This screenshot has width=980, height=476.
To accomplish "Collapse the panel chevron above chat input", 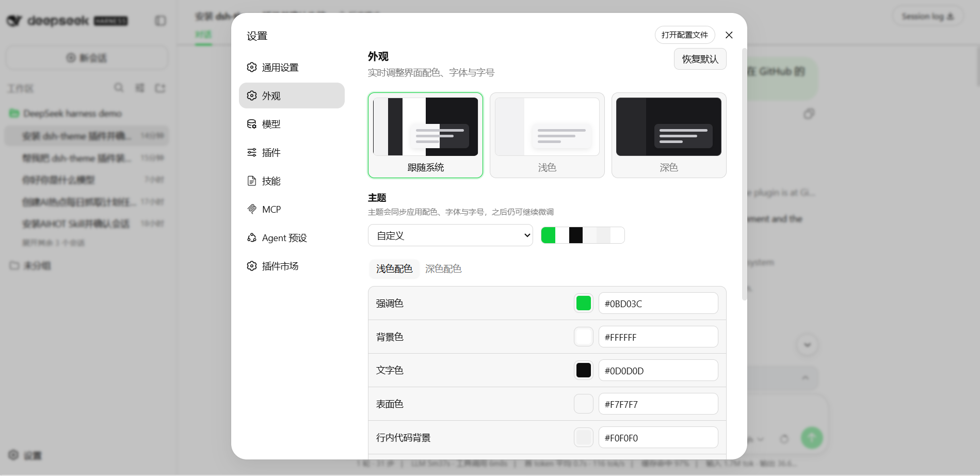I will click(805, 378).
